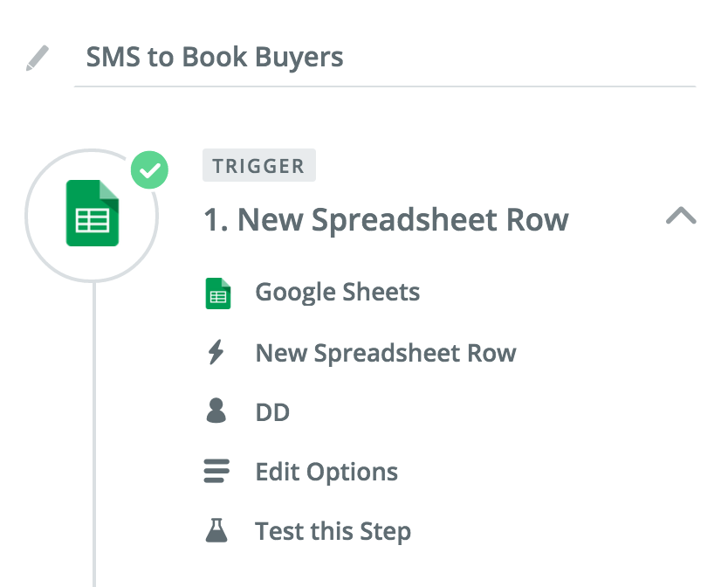Screen dimensions: 728x587
Task: Click the green checkmark status badge
Action: (x=149, y=170)
